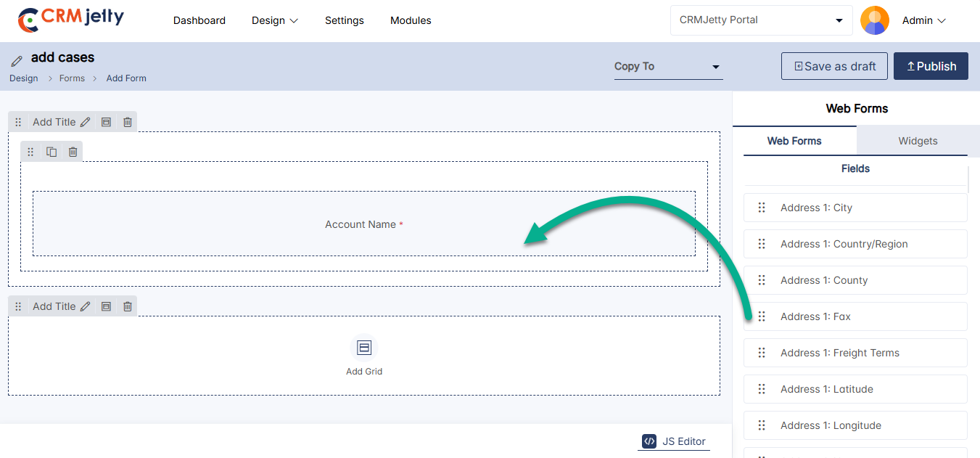Open the JS Editor link
This screenshot has width=980, height=458.
point(674,441)
